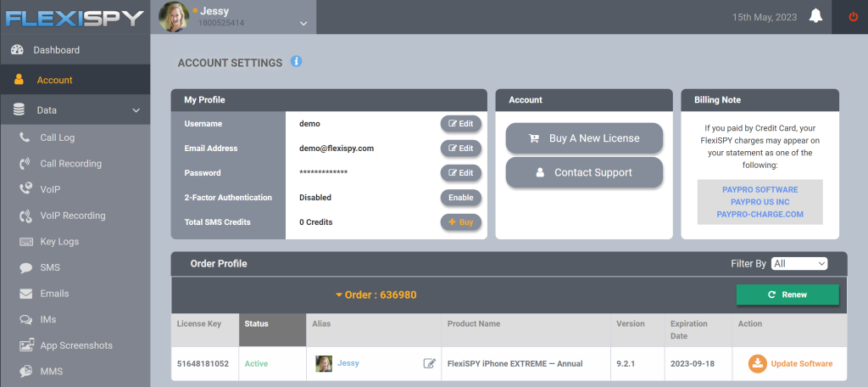Screen dimensions: 868x387
Task: Click the FlexiSPY logo
Action: point(75,18)
